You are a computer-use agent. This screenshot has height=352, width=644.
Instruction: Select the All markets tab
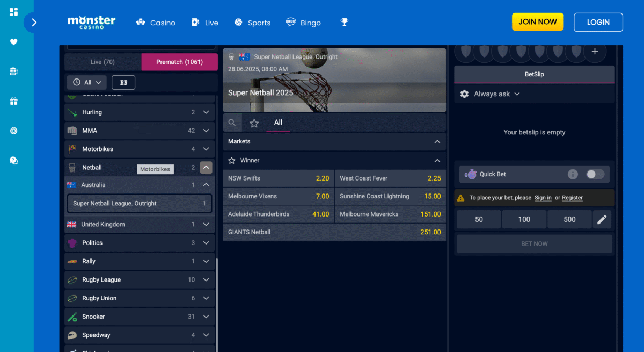pos(278,123)
